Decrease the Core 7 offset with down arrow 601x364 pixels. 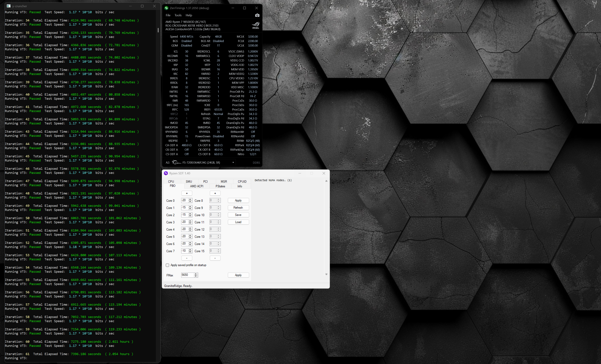pos(190,252)
